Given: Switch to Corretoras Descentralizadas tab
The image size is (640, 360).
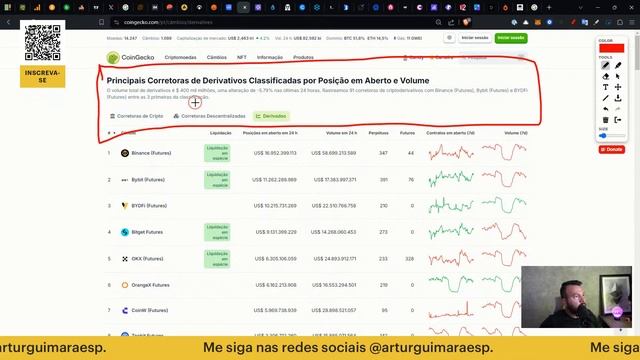Looking at the screenshot, I should [209, 116].
